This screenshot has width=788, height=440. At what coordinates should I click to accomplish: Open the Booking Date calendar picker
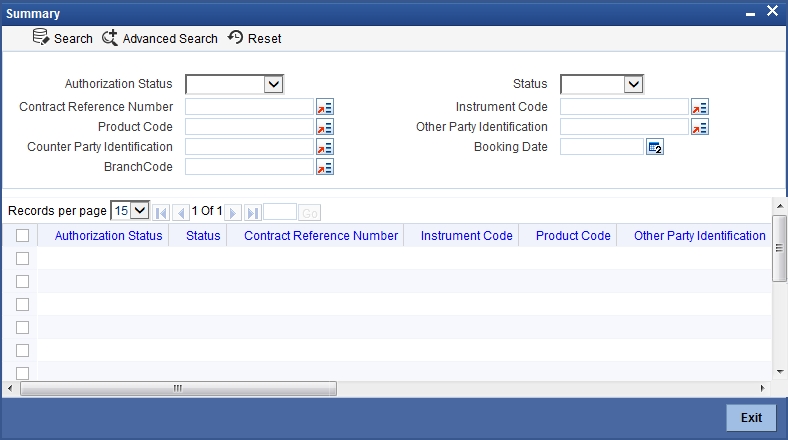coord(655,147)
